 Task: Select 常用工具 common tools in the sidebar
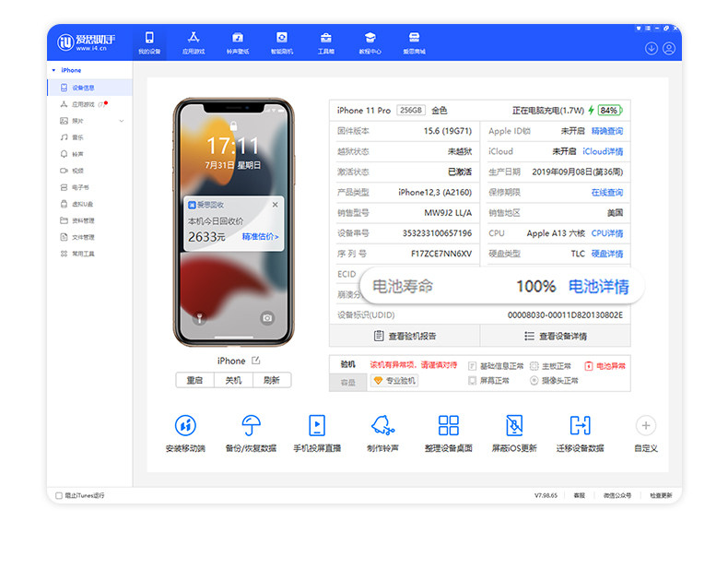tap(89, 254)
